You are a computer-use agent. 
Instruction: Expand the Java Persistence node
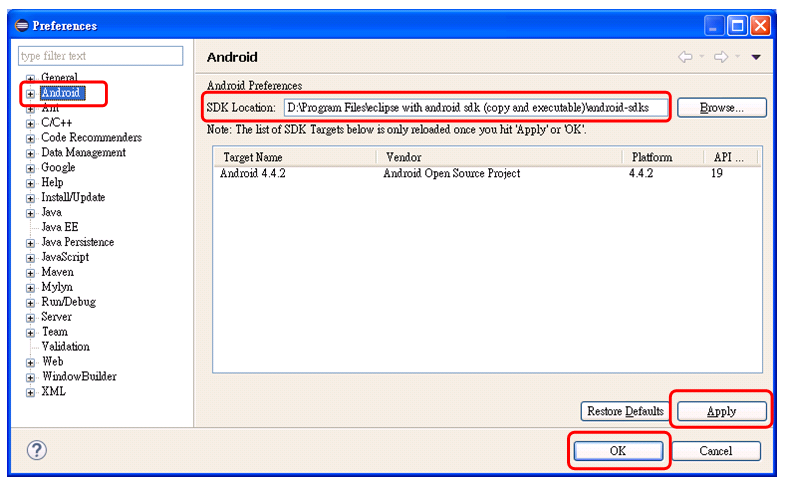[x=30, y=243]
